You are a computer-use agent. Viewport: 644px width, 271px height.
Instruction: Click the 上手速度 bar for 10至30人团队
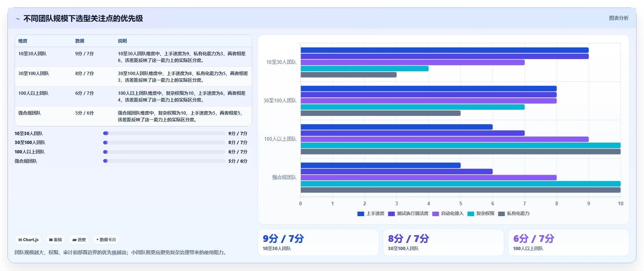tap(444, 50)
